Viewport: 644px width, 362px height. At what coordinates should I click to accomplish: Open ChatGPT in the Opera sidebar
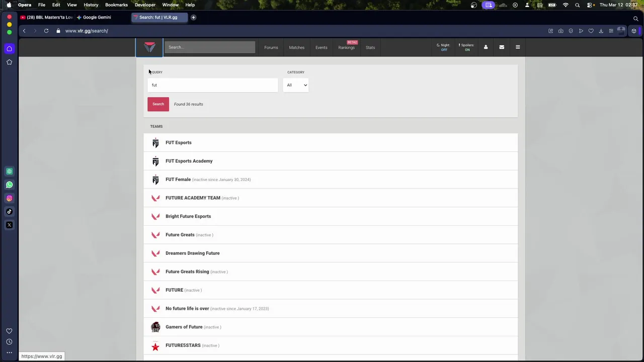pos(9,171)
